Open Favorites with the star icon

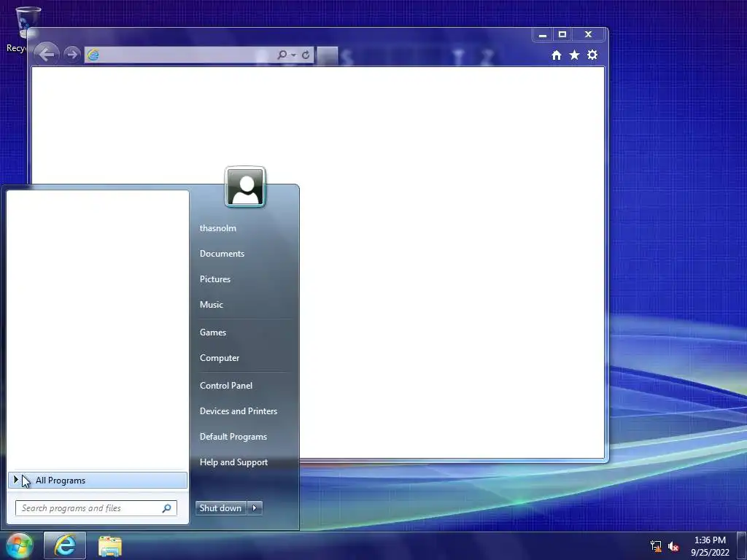coord(575,55)
